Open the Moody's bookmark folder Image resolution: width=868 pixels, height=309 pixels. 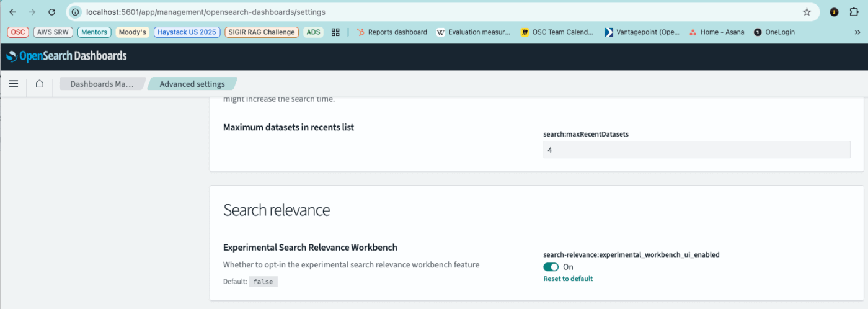tap(132, 32)
